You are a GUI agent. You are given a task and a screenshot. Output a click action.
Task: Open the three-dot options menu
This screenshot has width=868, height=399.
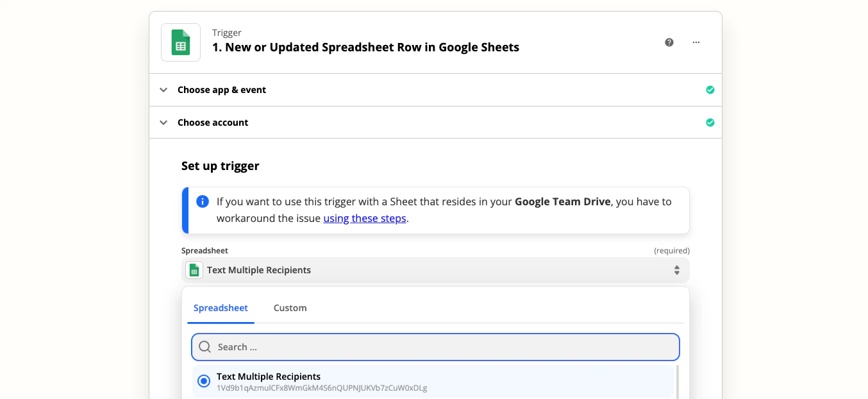pos(696,42)
